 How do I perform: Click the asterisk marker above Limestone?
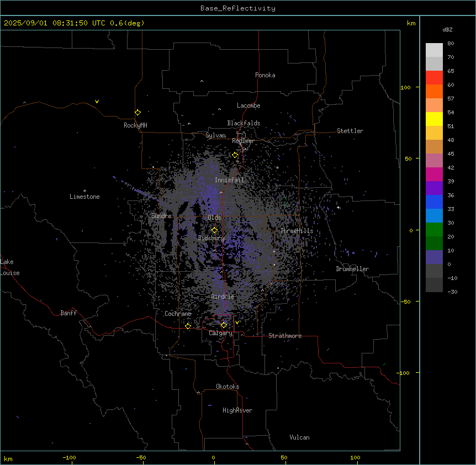tap(84, 191)
